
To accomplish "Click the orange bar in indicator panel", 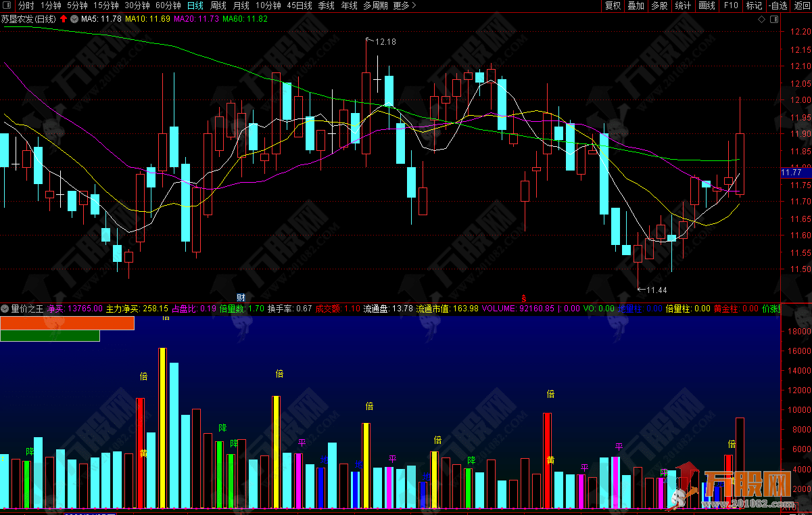I will coord(67,323).
